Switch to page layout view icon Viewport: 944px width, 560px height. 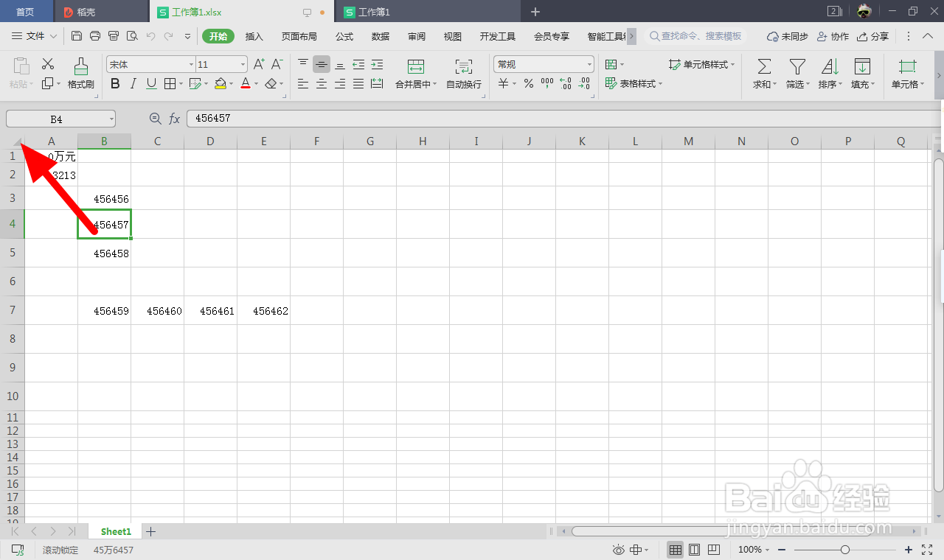tap(694, 550)
